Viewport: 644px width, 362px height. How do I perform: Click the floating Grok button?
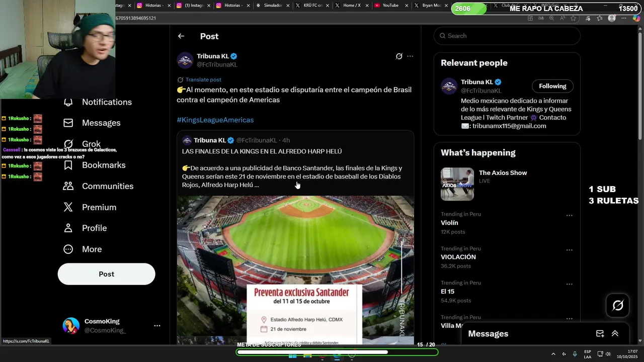(x=618, y=305)
